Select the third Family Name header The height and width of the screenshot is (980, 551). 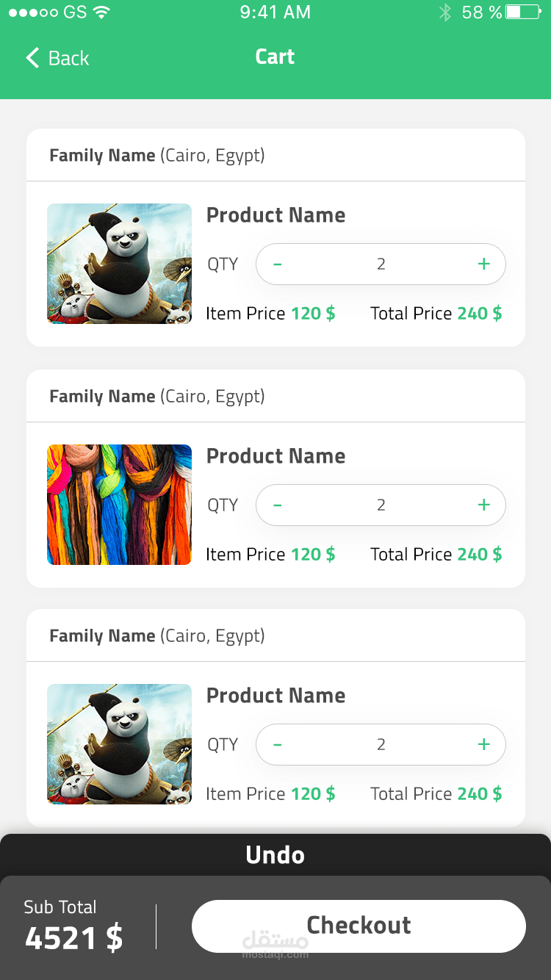(x=157, y=636)
